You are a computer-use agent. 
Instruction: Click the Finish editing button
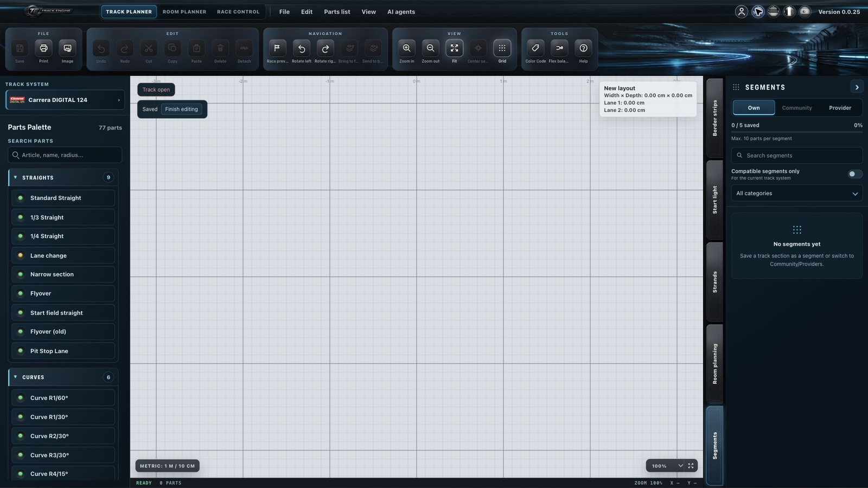(x=181, y=109)
